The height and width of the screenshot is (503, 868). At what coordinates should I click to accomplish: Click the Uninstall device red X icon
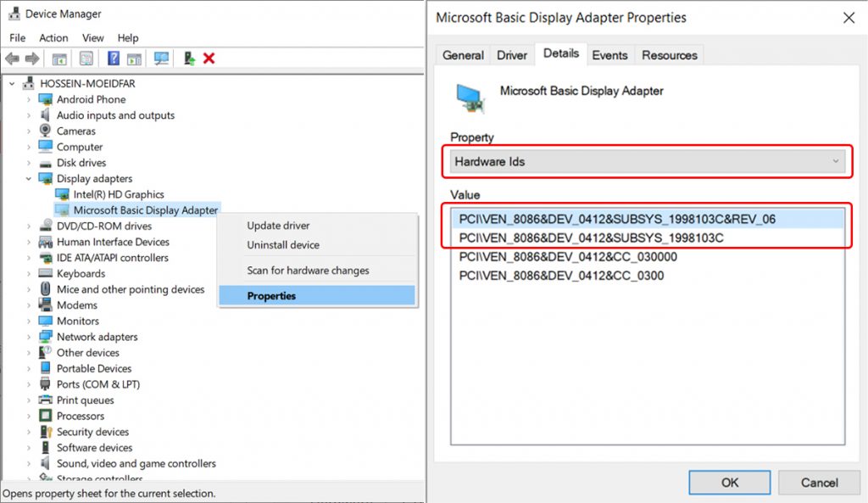click(209, 59)
